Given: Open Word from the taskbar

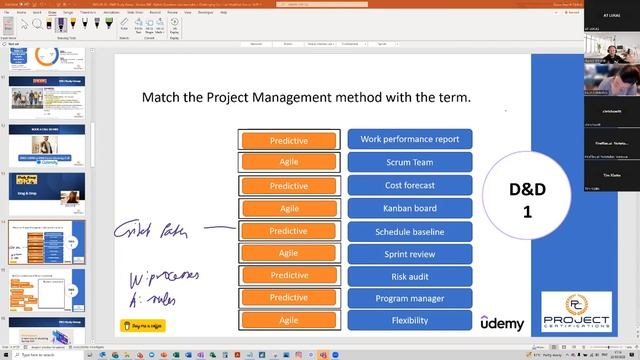Looking at the screenshot, I should pos(188,355).
